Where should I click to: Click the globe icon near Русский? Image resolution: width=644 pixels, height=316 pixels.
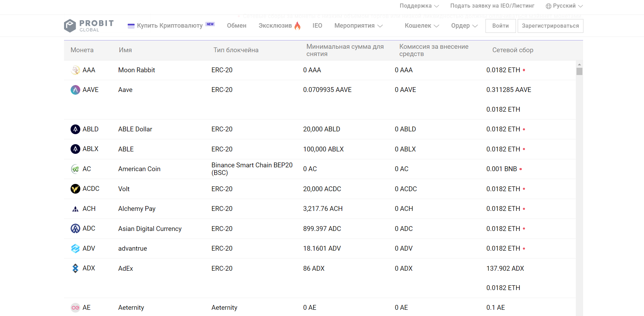(x=548, y=6)
